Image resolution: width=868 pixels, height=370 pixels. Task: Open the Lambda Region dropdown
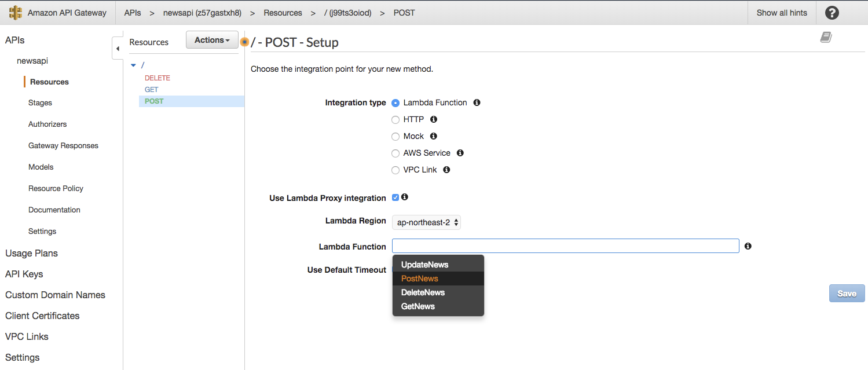pos(426,222)
